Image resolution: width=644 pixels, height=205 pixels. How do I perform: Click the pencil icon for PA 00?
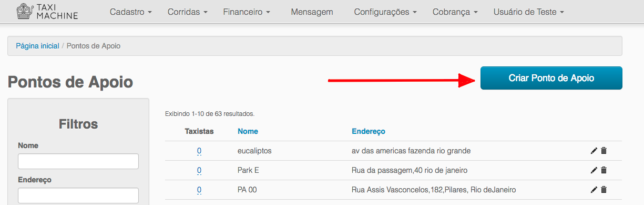594,190
